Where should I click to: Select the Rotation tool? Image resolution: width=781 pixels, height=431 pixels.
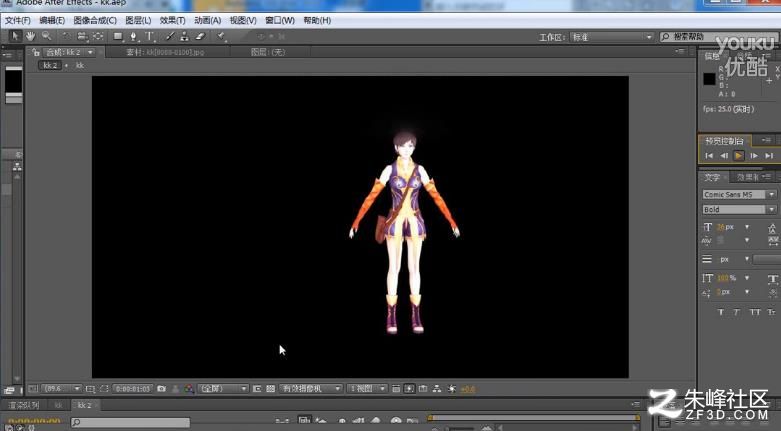(x=66, y=36)
